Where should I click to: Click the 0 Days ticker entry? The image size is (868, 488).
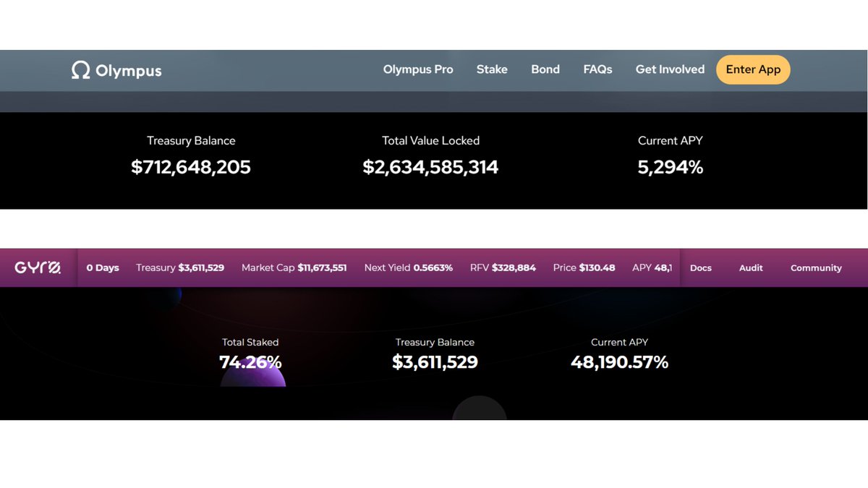tap(103, 268)
